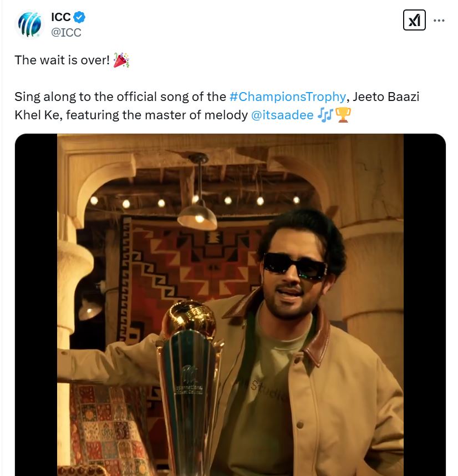Click the music notes emoji
The height and width of the screenshot is (476, 458).
pyautogui.click(x=325, y=115)
